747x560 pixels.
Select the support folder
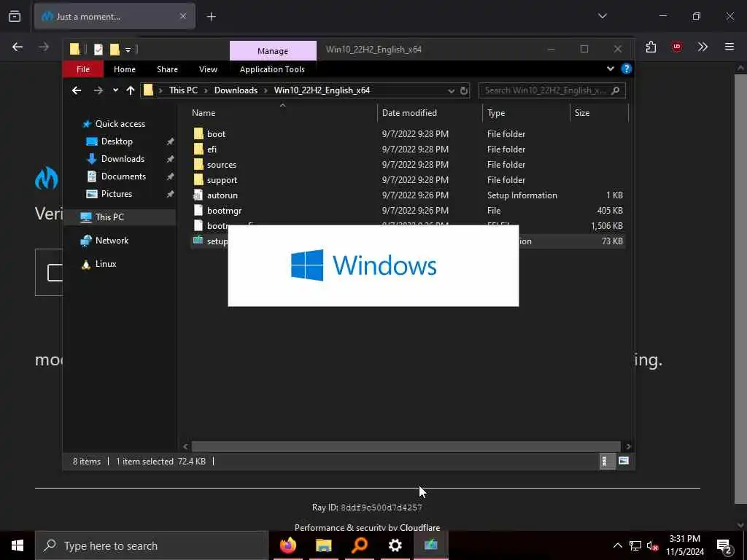pos(222,180)
